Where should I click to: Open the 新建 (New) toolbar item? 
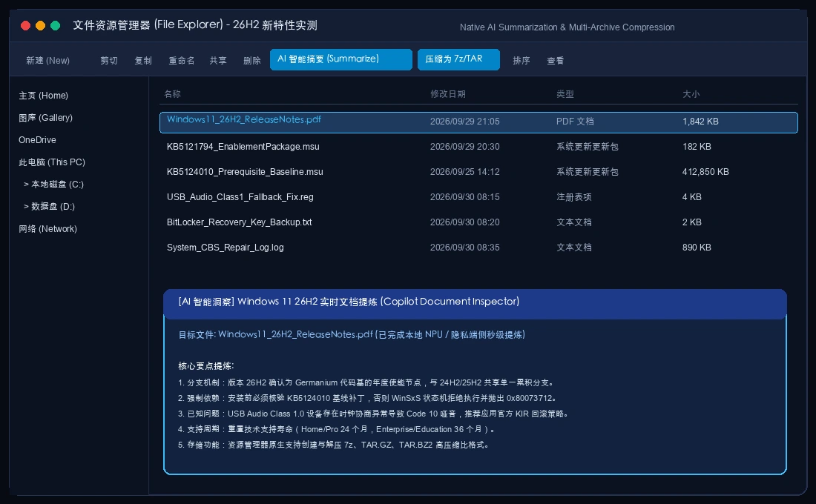48,60
